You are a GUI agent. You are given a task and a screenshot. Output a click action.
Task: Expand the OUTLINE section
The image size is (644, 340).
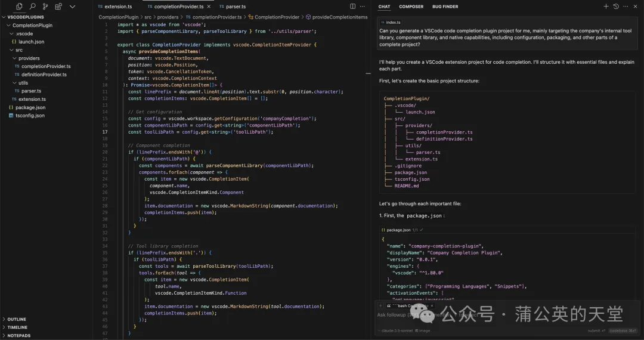[14, 319]
